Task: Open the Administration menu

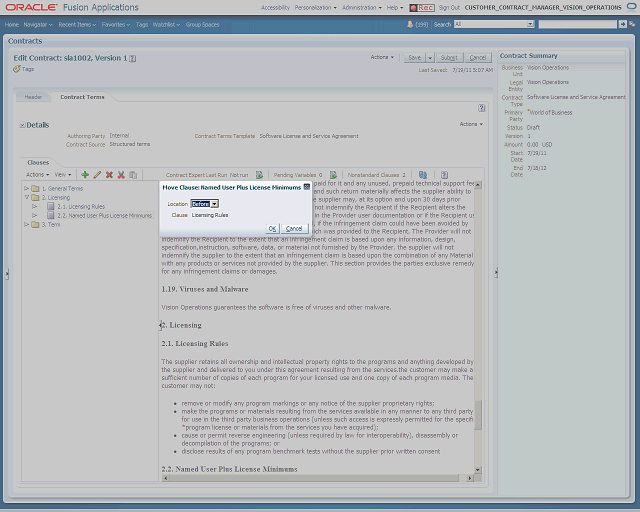Action: tap(362, 8)
